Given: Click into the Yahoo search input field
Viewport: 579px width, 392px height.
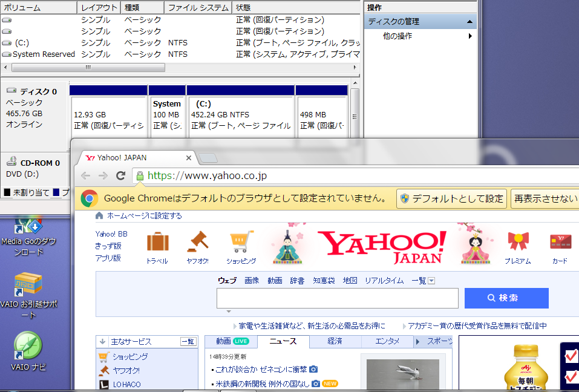Looking at the screenshot, I should pos(338,298).
